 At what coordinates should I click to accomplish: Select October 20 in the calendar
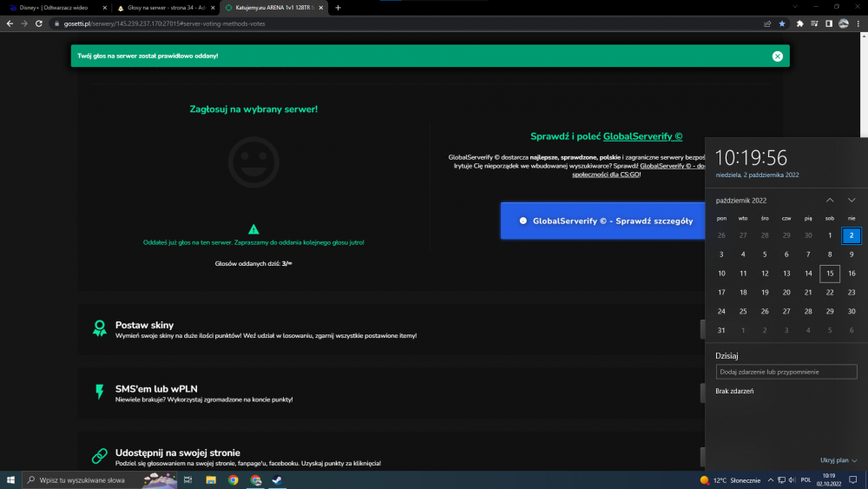click(786, 293)
